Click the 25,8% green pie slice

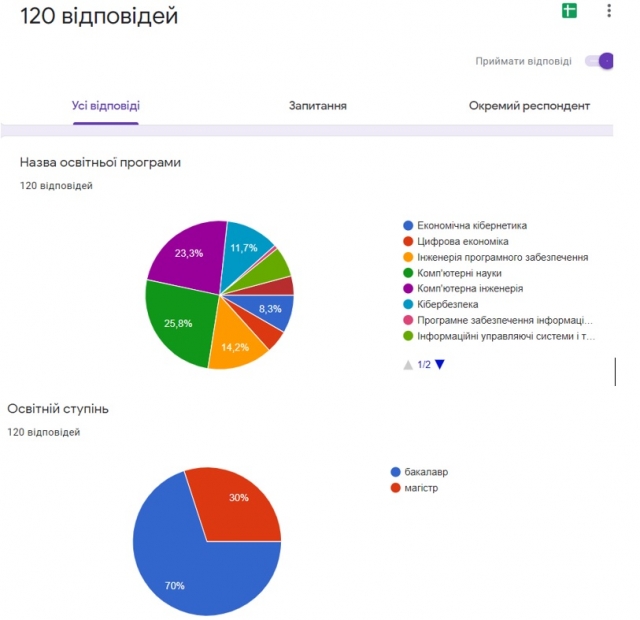(180, 322)
